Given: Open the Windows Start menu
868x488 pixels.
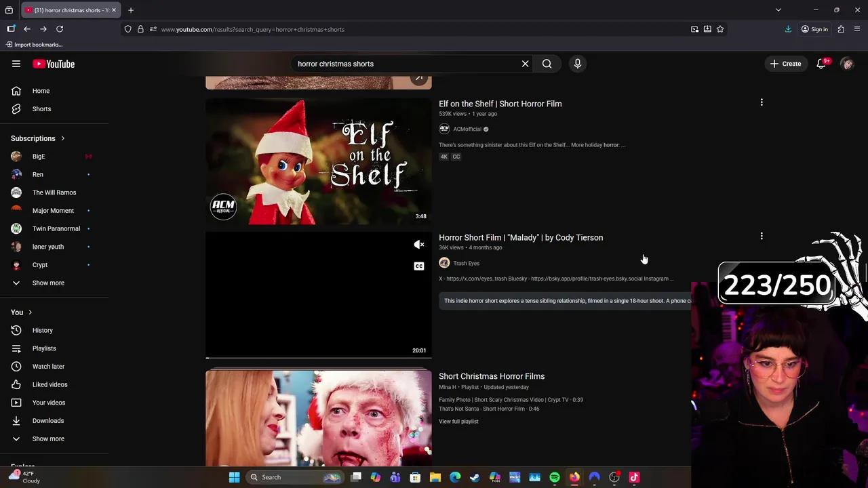Looking at the screenshot, I should click(234, 477).
